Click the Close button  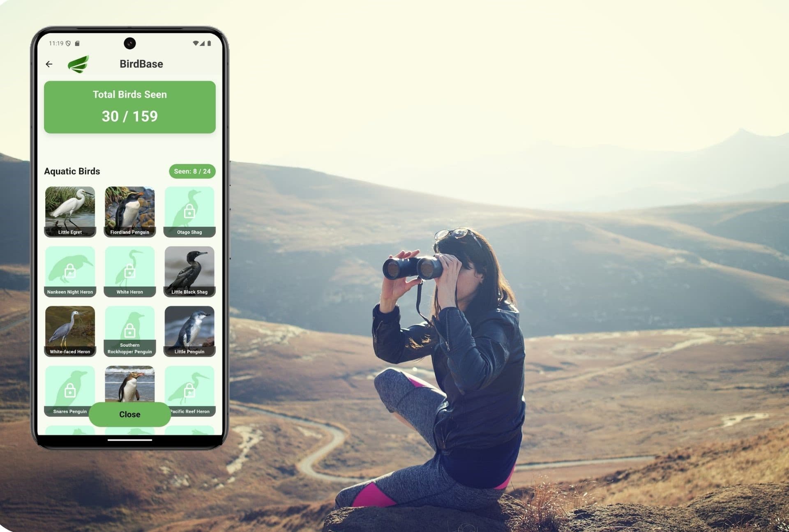click(129, 415)
